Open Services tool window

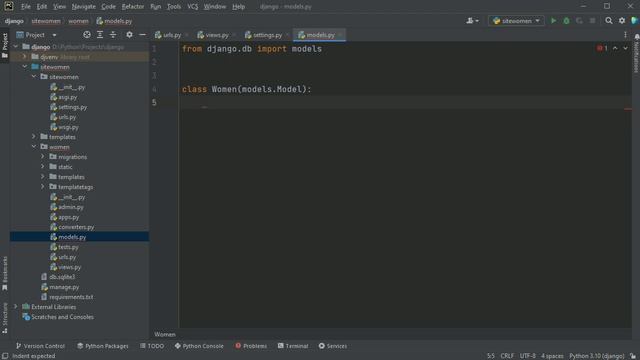pos(333,346)
